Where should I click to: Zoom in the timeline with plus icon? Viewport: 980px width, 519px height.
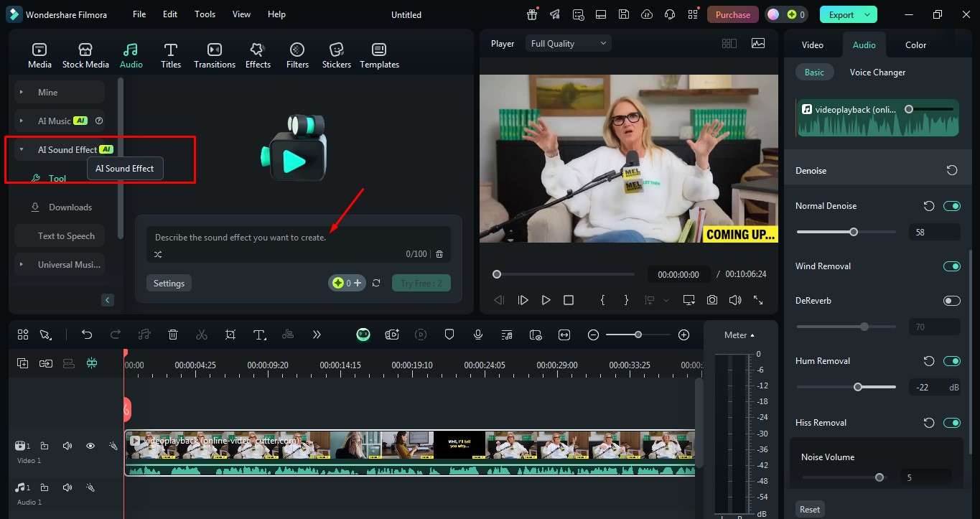683,335
